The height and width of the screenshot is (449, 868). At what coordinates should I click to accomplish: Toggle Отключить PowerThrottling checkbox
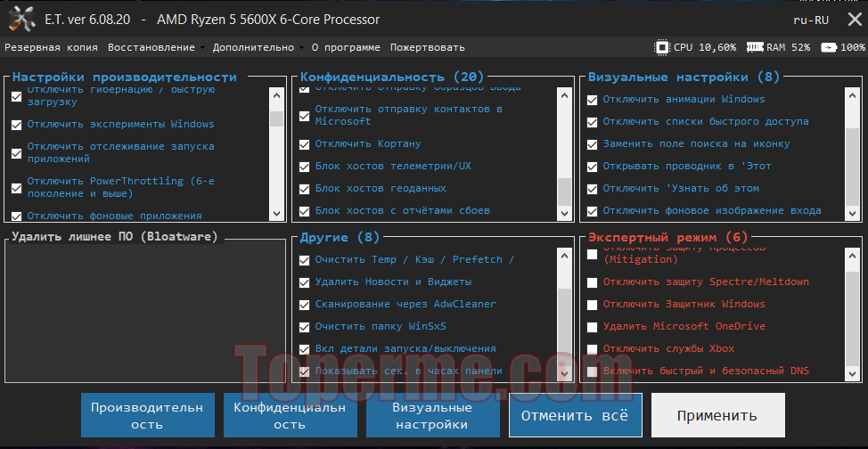[17, 188]
